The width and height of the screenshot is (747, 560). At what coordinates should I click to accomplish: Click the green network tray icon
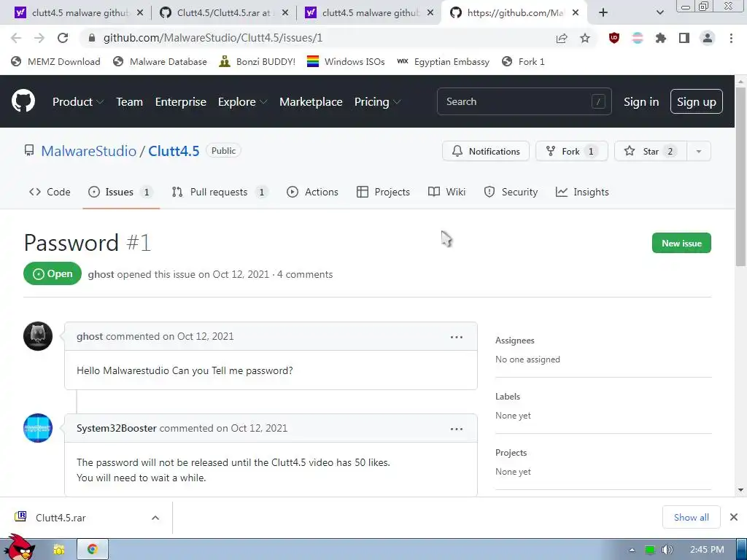pyautogui.click(x=650, y=550)
